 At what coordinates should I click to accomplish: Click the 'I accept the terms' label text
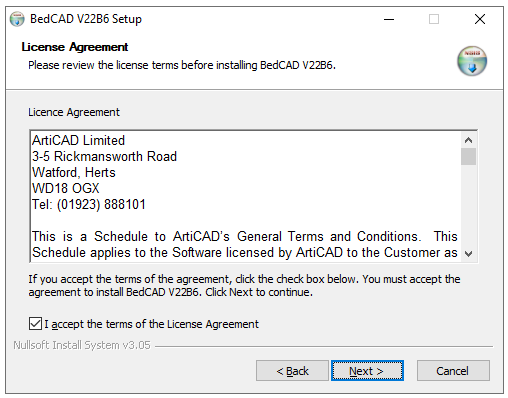click(151, 324)
